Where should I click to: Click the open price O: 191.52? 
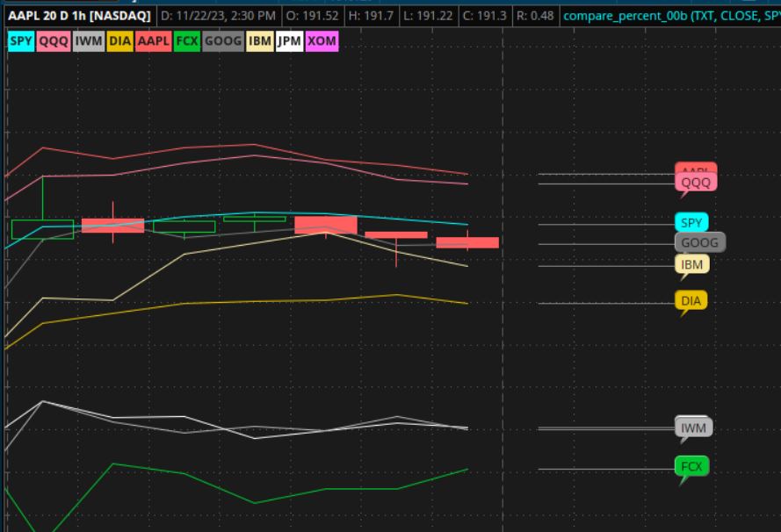[312, 16]
